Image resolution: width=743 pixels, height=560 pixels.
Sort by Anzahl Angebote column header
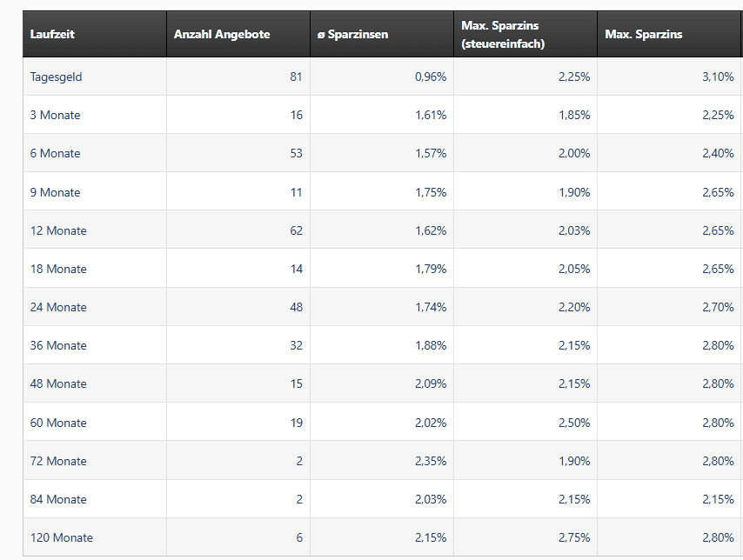tap(222, 35)
